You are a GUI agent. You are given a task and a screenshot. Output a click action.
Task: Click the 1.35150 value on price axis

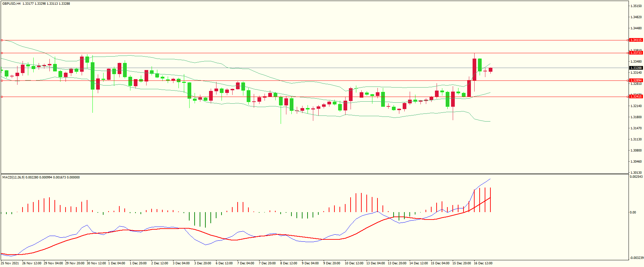(636, 6)
